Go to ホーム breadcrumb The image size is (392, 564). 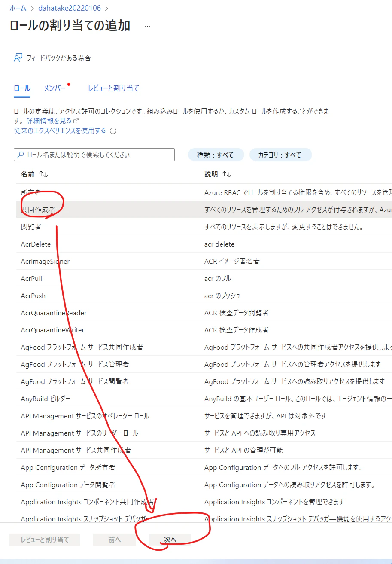18,8
